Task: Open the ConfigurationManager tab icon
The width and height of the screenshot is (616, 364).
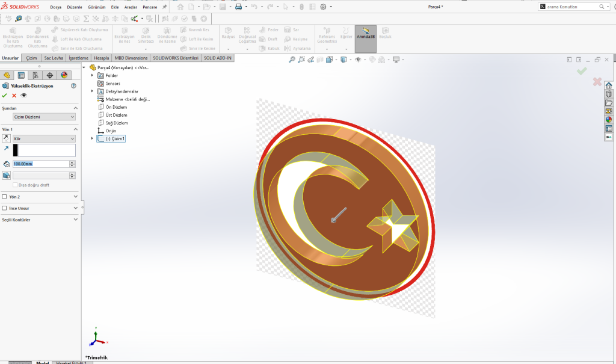Action: 35,75
